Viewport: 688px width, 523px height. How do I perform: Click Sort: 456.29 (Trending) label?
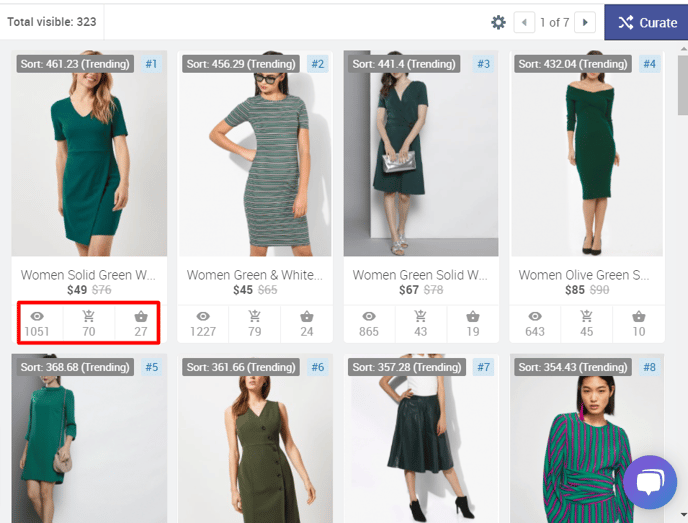pyautogui.click(x=241, y=64)
